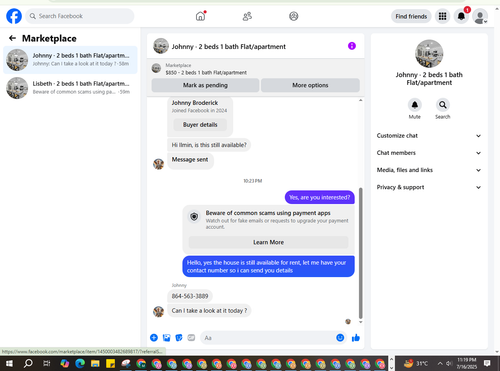Open Buyer details for Johnny Broderick

[x=200, y=125]
